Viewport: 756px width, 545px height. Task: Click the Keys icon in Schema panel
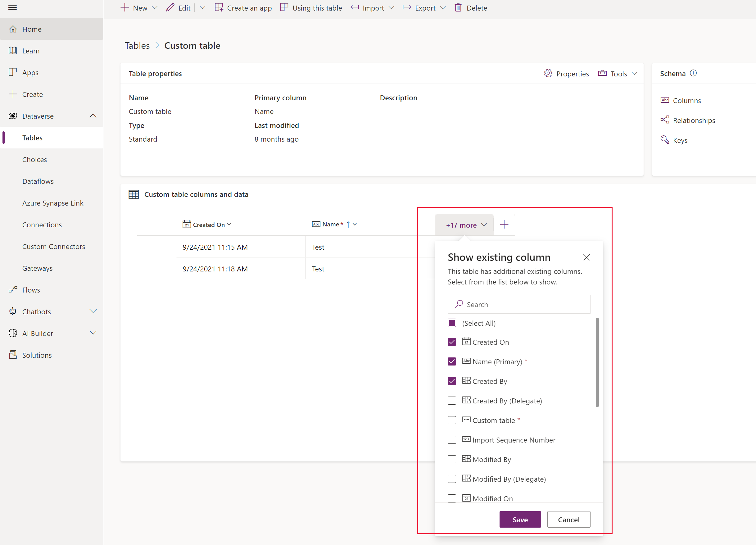666,140
